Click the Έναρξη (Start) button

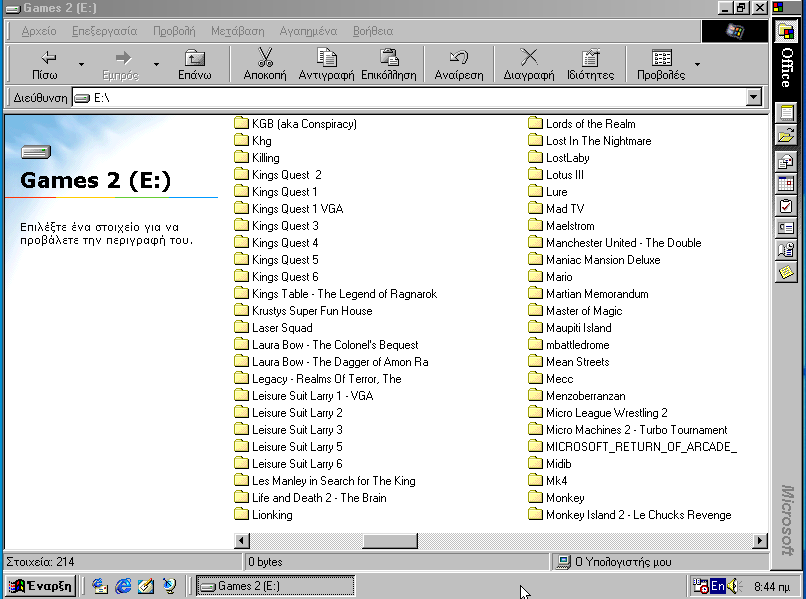[41, 586]
